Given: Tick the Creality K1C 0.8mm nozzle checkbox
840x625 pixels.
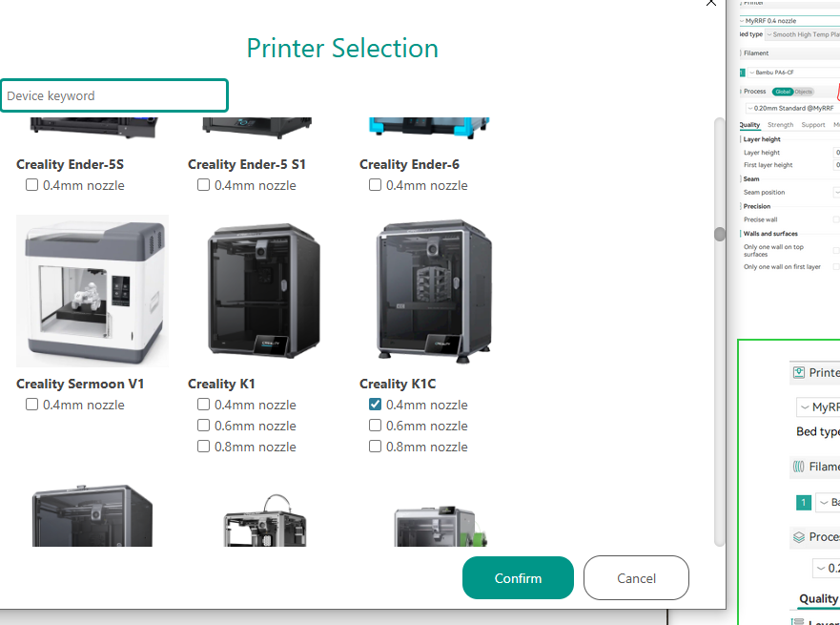Looking at the screenshot, I should 375,446.
